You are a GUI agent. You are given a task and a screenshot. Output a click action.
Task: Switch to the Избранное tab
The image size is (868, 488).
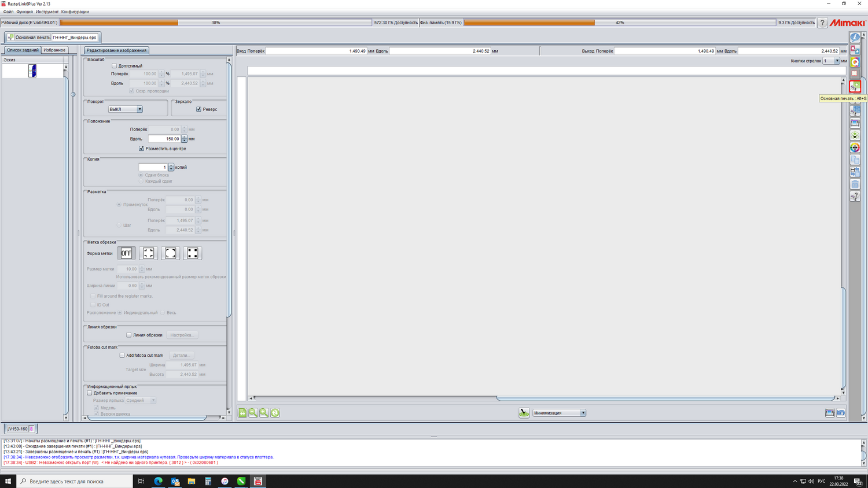click(54, 50)
